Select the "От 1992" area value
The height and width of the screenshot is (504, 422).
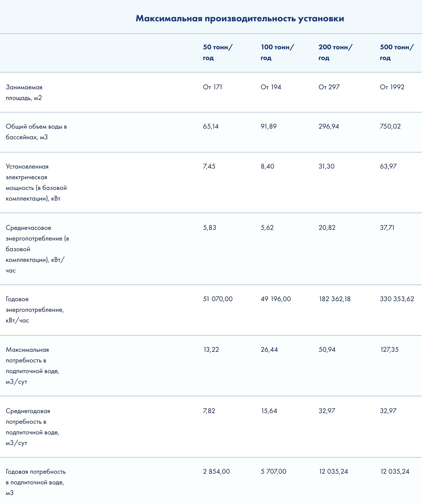392,87
